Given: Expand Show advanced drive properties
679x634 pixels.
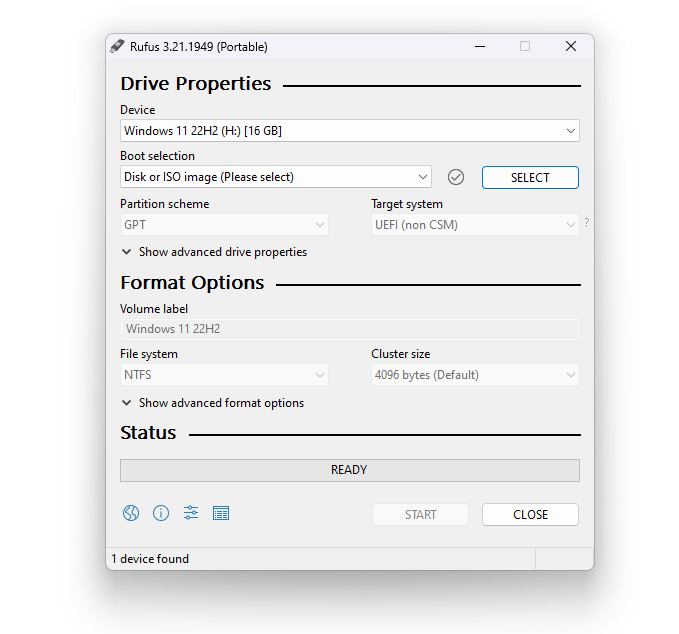Looking at the screenshot, I should tap(214, 252).
